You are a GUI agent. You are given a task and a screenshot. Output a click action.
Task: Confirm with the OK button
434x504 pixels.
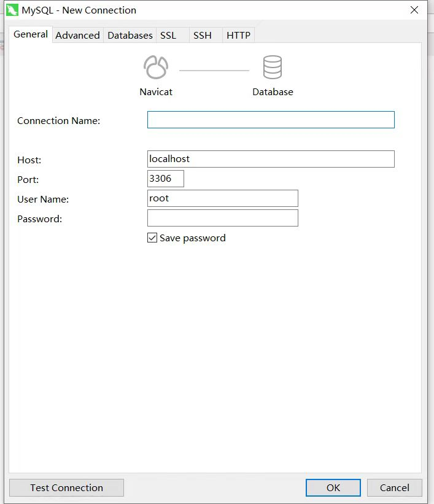point(333,487)
